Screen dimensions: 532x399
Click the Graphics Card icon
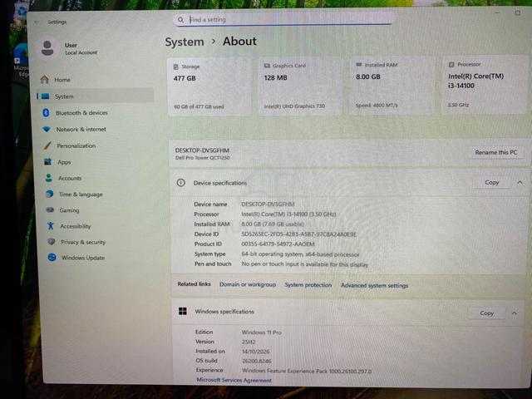click(x=267, y=66)
